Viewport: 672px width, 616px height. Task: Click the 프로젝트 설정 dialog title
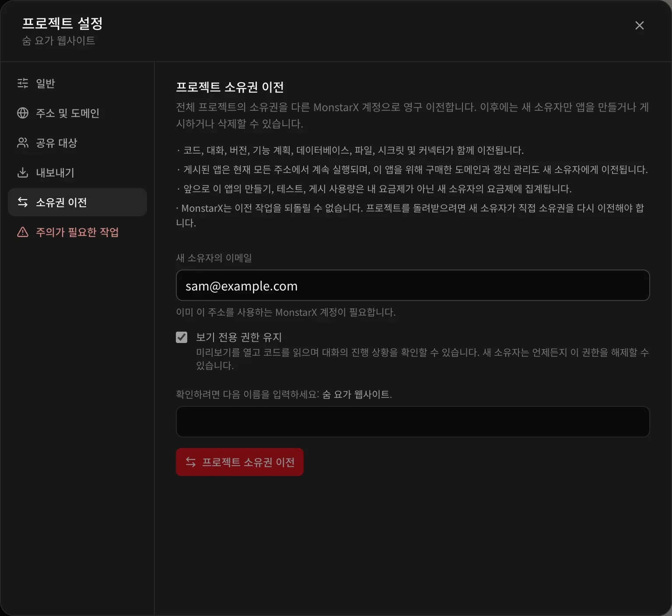tap(62, 23)
